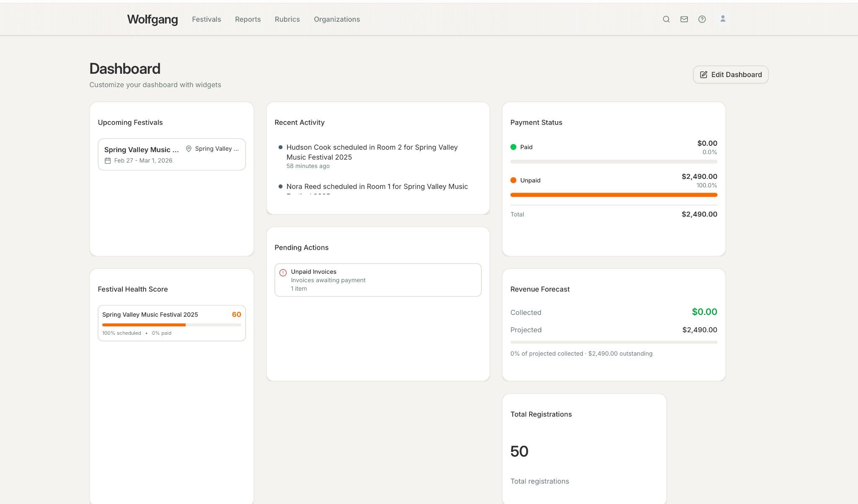The width and height of the screenshot is (858, 504).
Task: Open the Rubrics menu item
Action: tap(287, 19)
